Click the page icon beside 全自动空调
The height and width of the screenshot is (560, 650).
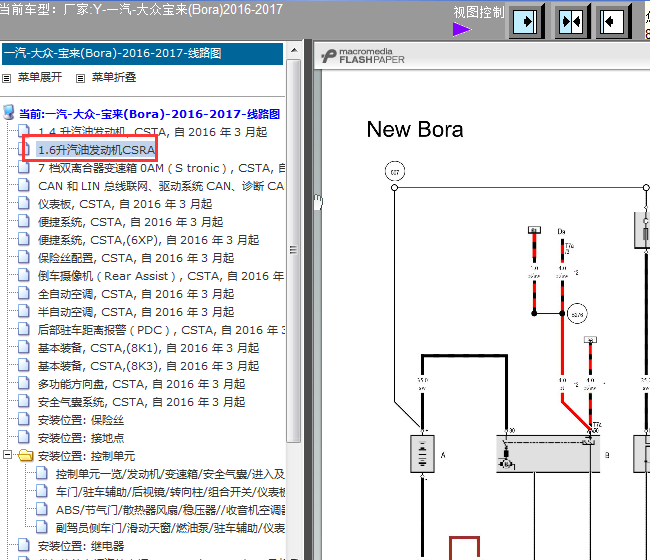coord(24,293)
